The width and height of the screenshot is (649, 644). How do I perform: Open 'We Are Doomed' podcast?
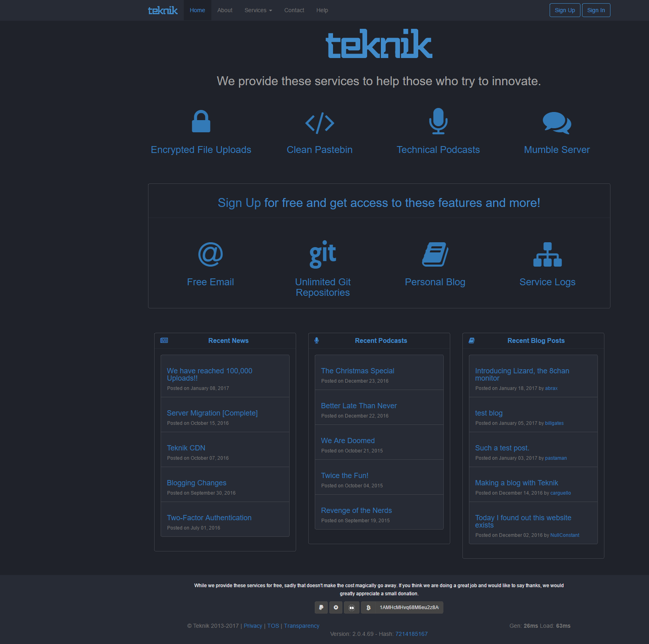pos(348,441)
